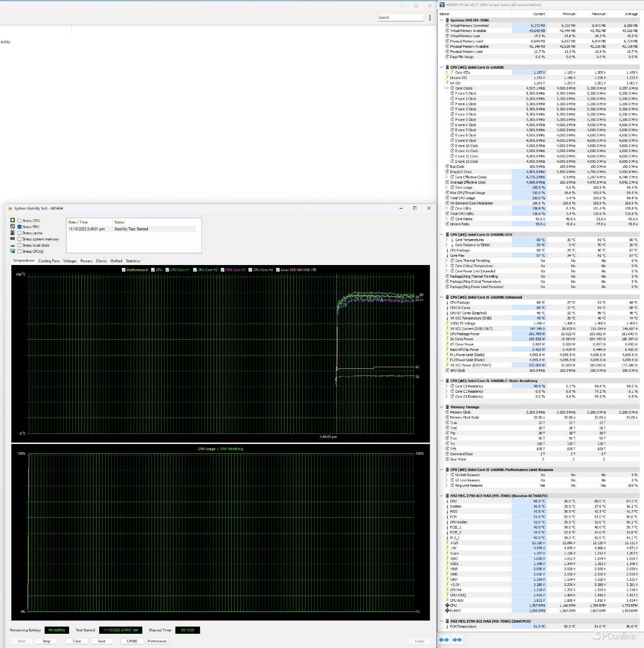Image resolution: width=644 pixels, height=648 pixels.
Task: Click the CPU Throttling legend label
Action: coord(231,449)
